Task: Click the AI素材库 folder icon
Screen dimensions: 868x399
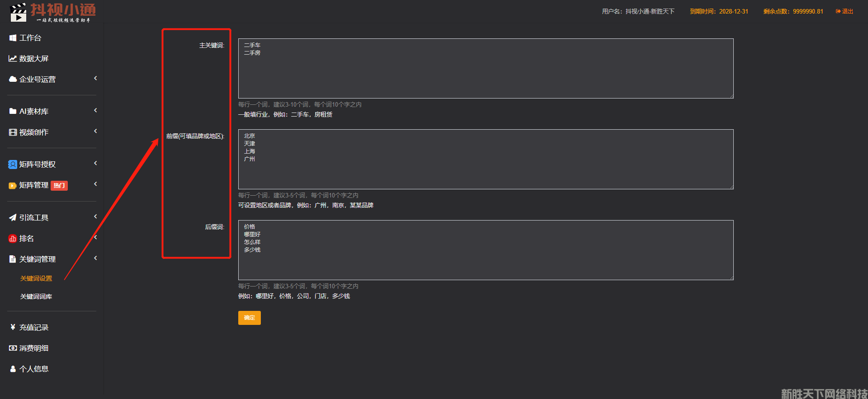Action: pos(13,111)
